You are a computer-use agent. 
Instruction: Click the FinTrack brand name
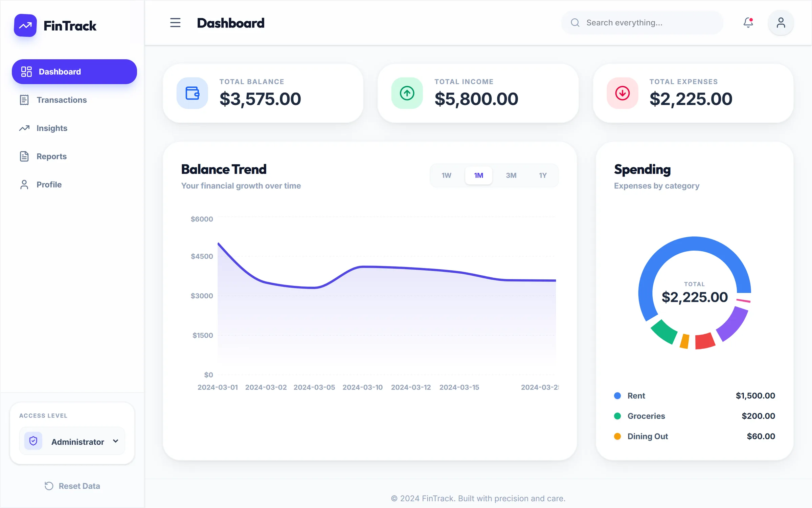pos(70,26)
